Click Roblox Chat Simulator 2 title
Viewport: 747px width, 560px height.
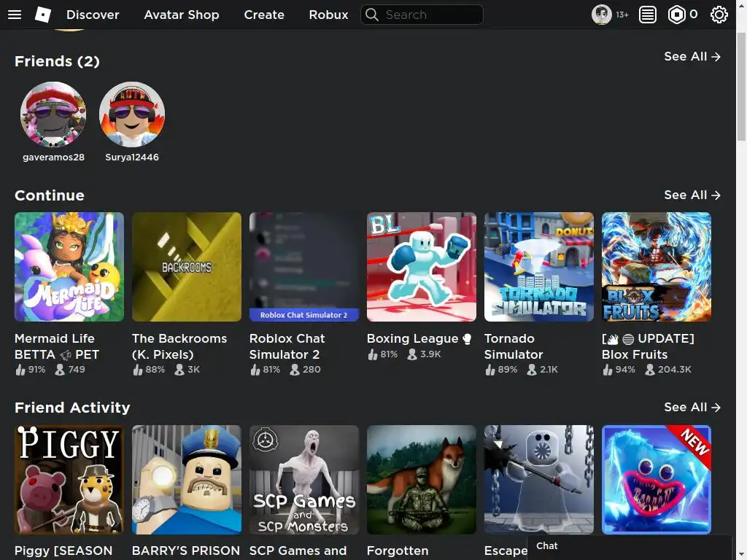(287, 346)
